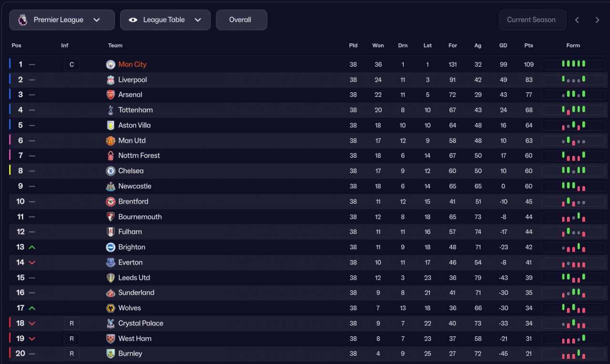Click the Current Season button
Screen dimensions: 610x364
[532, 20]
